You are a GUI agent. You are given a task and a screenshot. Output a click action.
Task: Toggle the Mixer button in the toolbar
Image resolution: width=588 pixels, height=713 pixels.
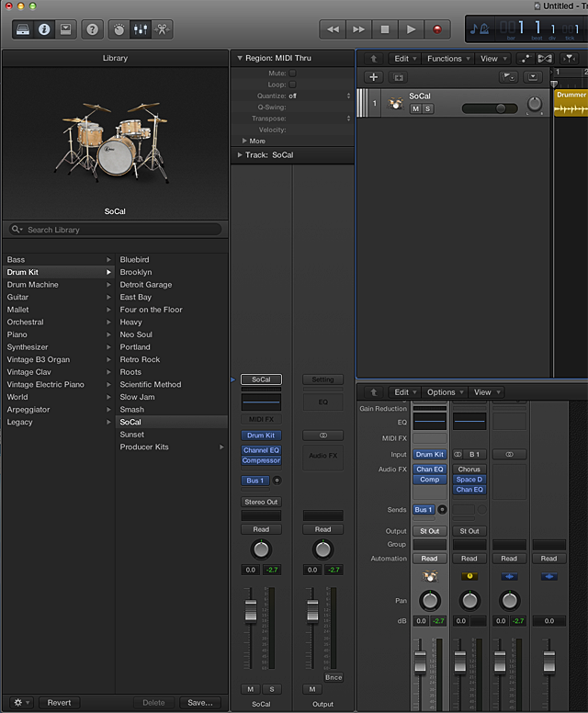tap(141, 29)
